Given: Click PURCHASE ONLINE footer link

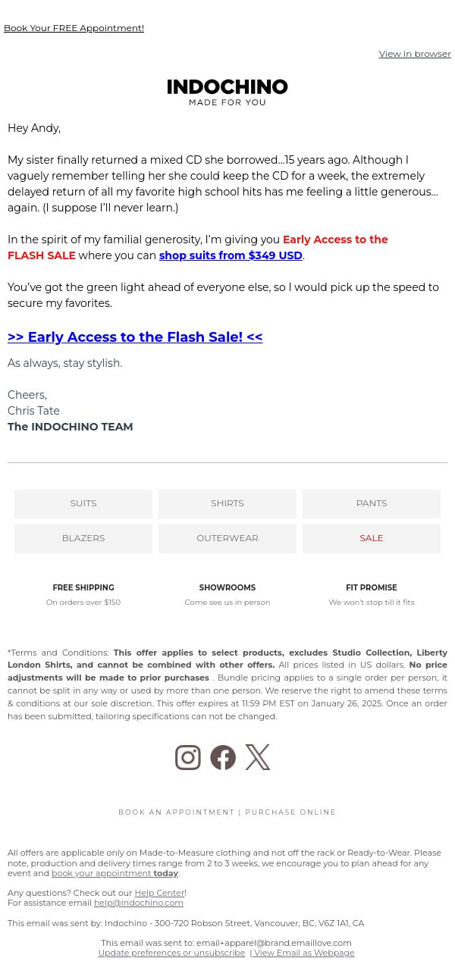Looking at the screenshot, I should 290,812.
